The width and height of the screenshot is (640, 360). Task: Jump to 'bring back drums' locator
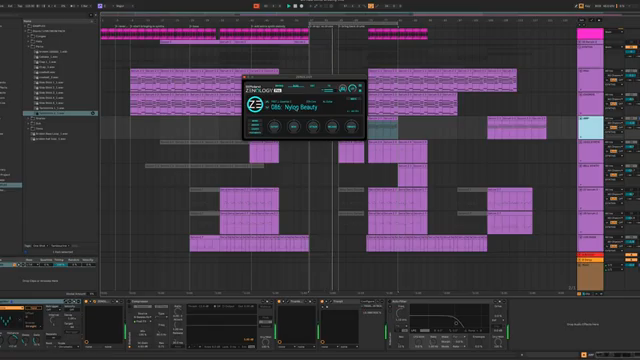pyautogui.click(x=352, y=26)
